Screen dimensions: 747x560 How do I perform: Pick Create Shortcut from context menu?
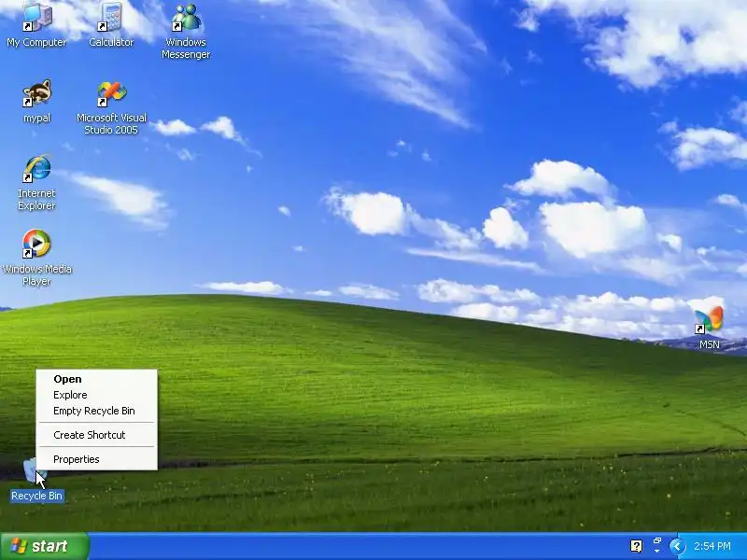[97, 435]
